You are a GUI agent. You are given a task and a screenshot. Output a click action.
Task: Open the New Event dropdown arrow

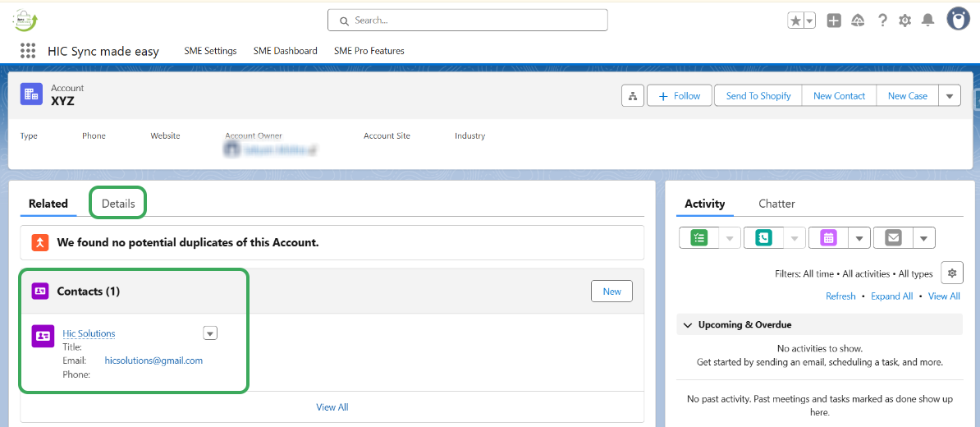859,237
